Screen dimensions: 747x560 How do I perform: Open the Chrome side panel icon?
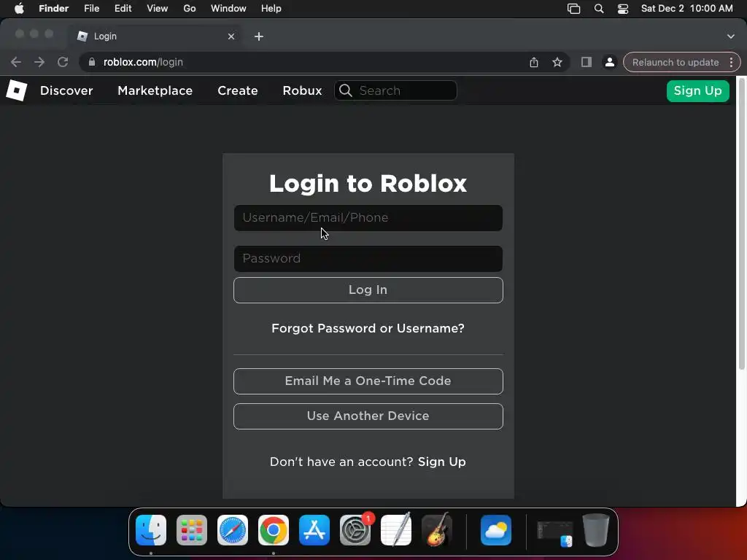click(x=587, y=63)
